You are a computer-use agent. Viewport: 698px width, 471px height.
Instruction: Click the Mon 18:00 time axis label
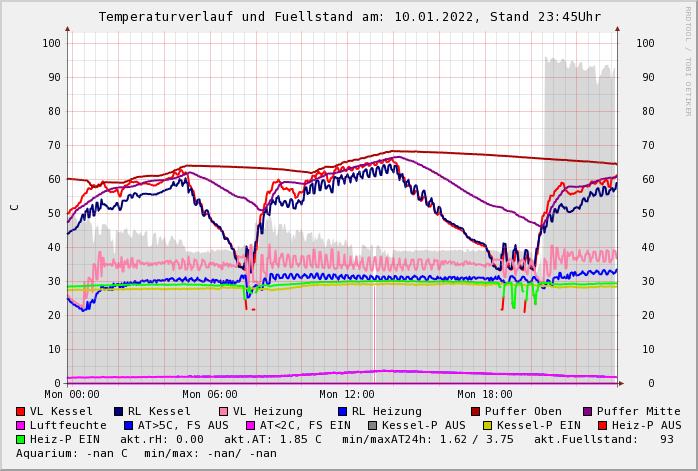pos(485,395)
